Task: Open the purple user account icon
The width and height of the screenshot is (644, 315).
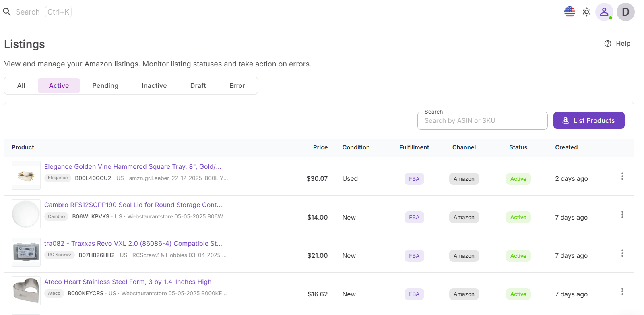Action: [604, 12]
